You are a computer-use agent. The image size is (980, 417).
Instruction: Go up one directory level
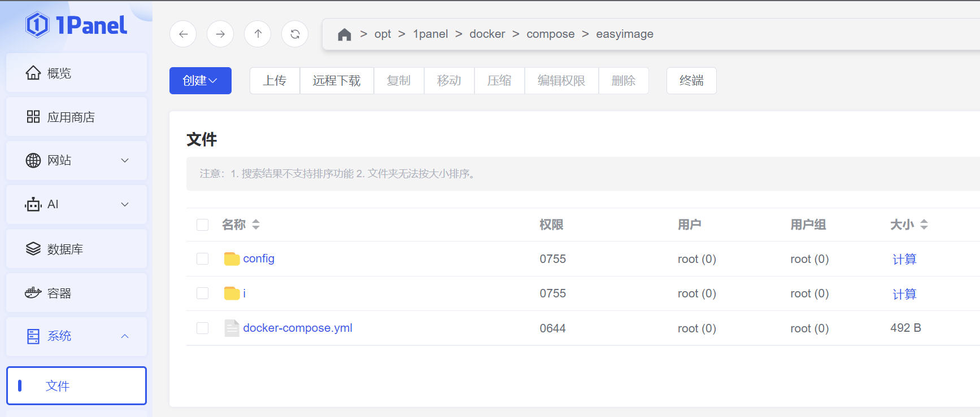point(258,34)
